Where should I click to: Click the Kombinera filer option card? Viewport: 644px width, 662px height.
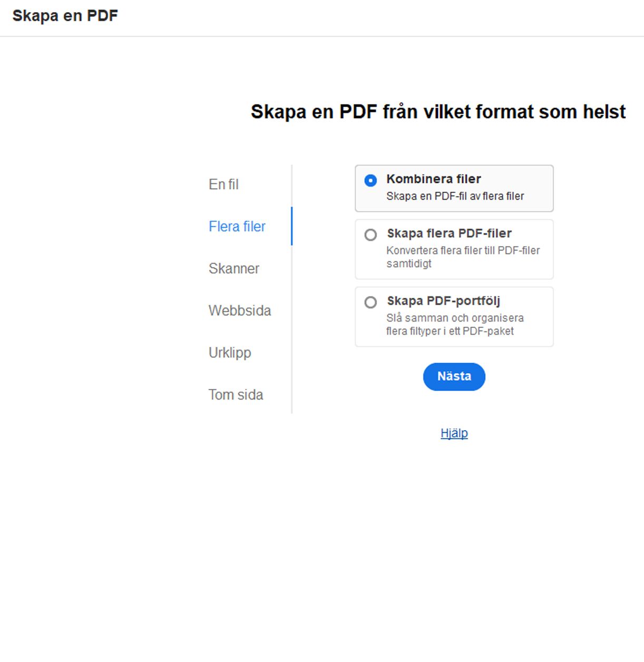(x=454, y=188)
